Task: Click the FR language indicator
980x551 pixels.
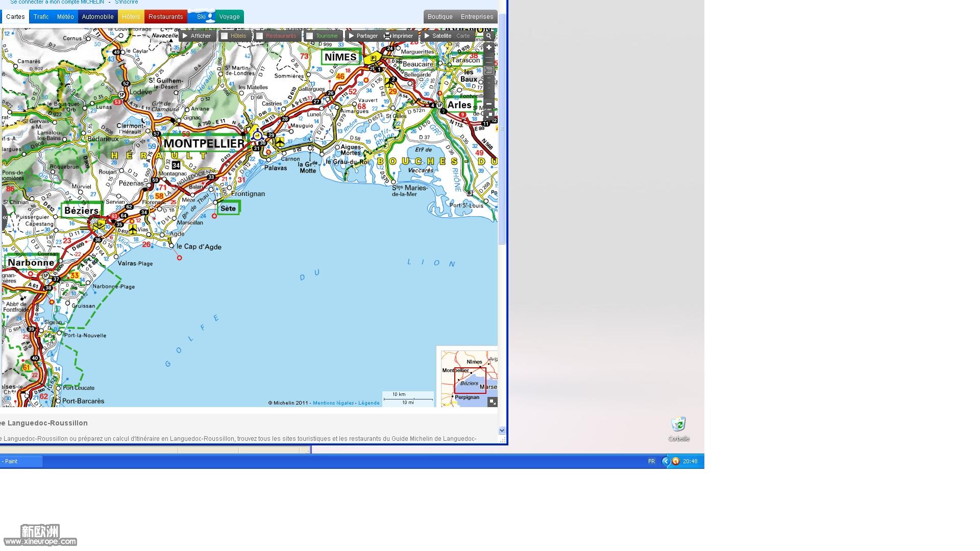Action: point(651,461)
